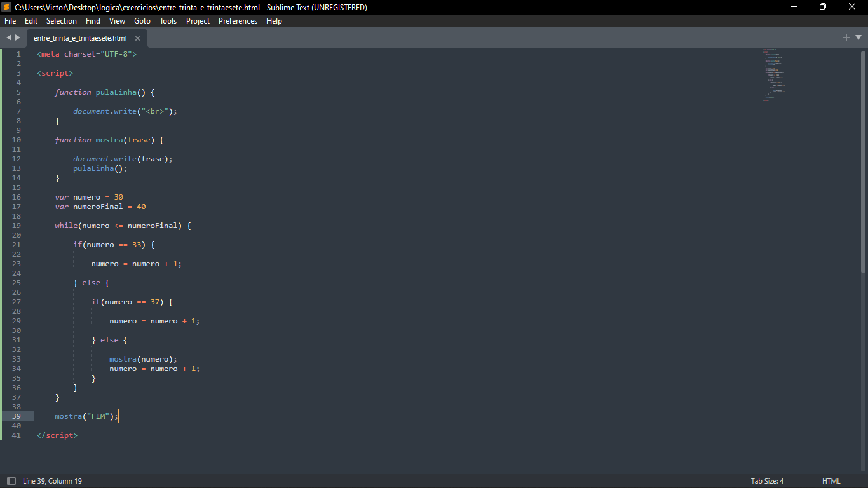
Task: Click the pulaLinha(); call
Action: point(100,168)
